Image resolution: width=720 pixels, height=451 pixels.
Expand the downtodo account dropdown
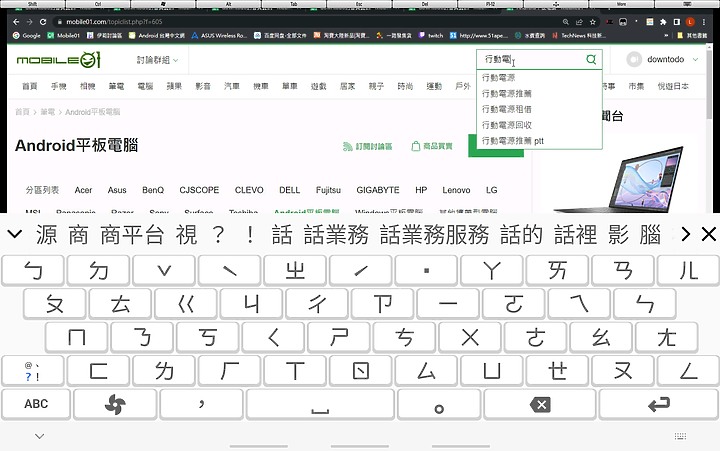(x=695, y=59)
